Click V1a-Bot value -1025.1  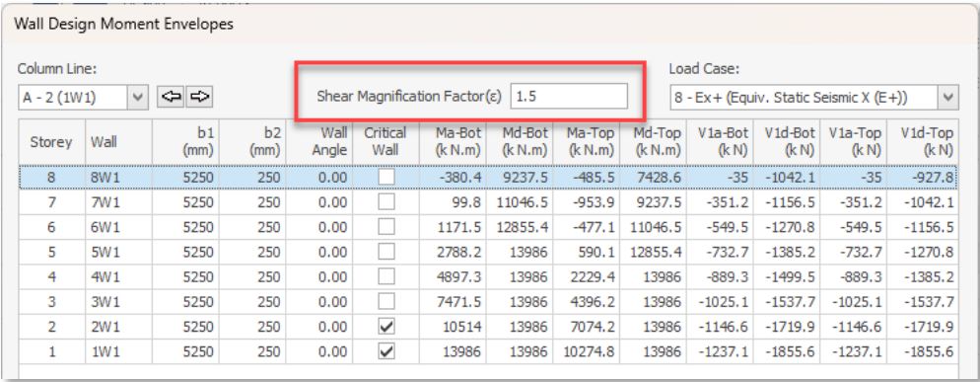coord(723,302)
